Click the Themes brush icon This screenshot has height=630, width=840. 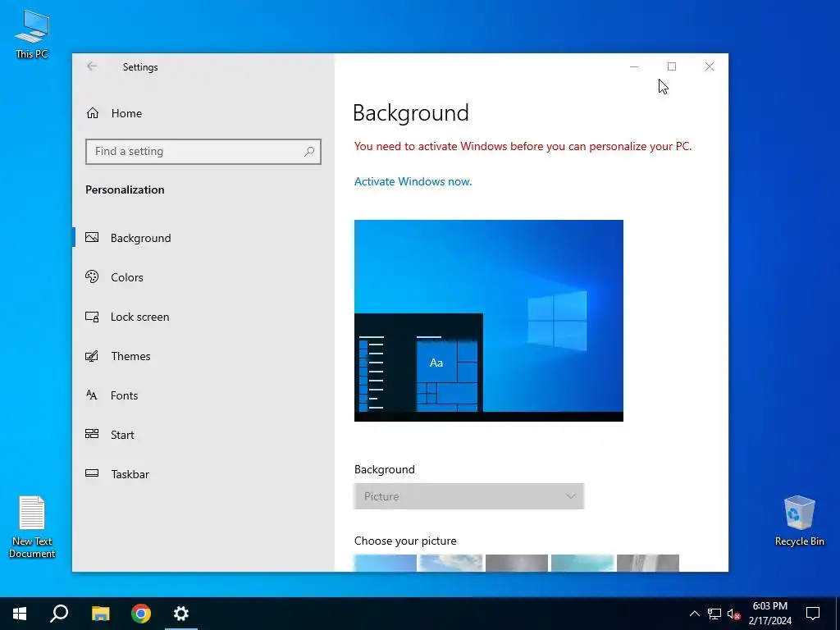point(92,356)
